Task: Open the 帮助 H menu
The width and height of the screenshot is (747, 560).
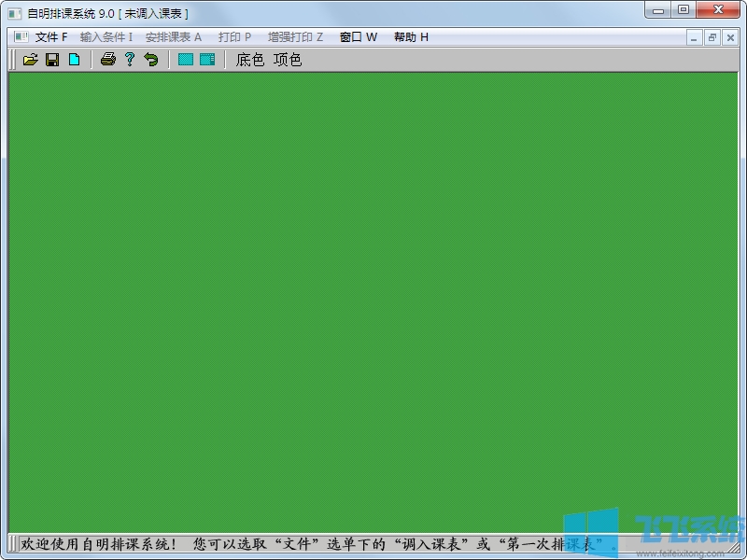Action: 411,36
